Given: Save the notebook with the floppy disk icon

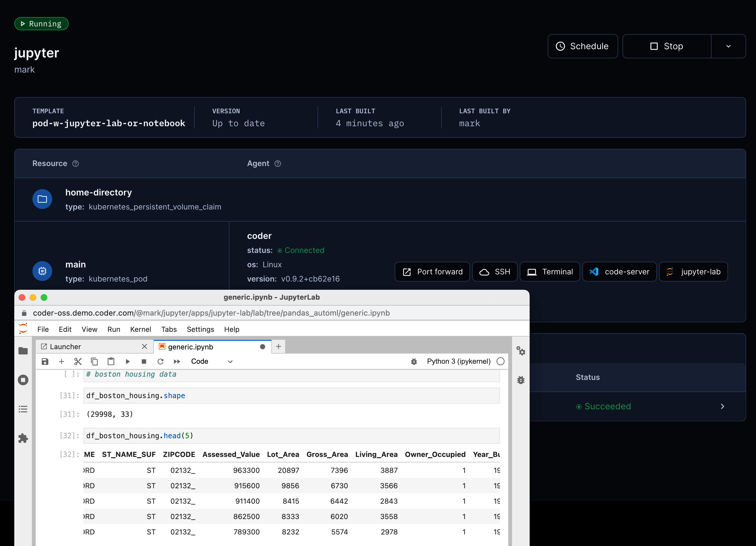Looking at the screenshot, I should tap(45, 362).
